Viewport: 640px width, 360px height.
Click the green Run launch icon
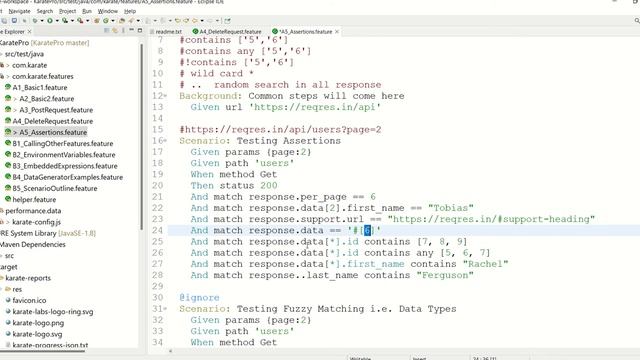[50, 20]
